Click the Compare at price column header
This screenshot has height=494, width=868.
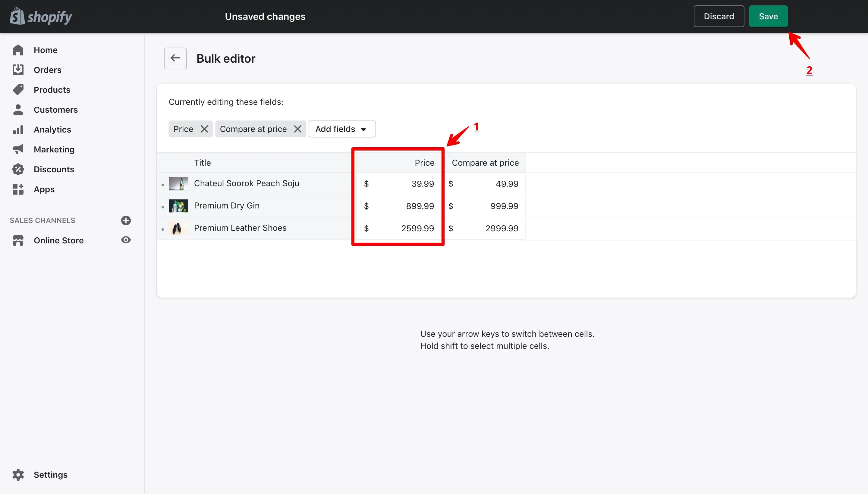(x=485, y=163)
